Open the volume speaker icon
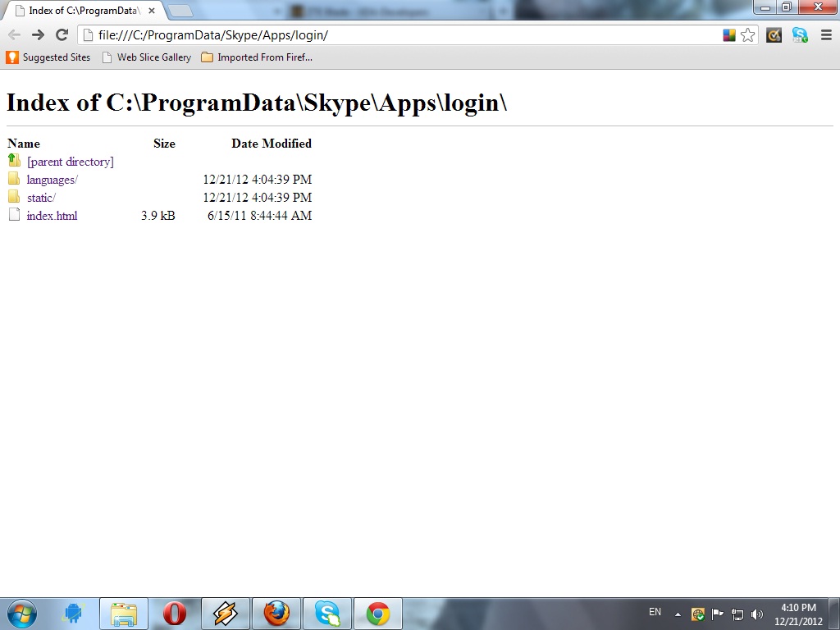Image resolution: width=840 pixels, height=630 pixels. 757,614
